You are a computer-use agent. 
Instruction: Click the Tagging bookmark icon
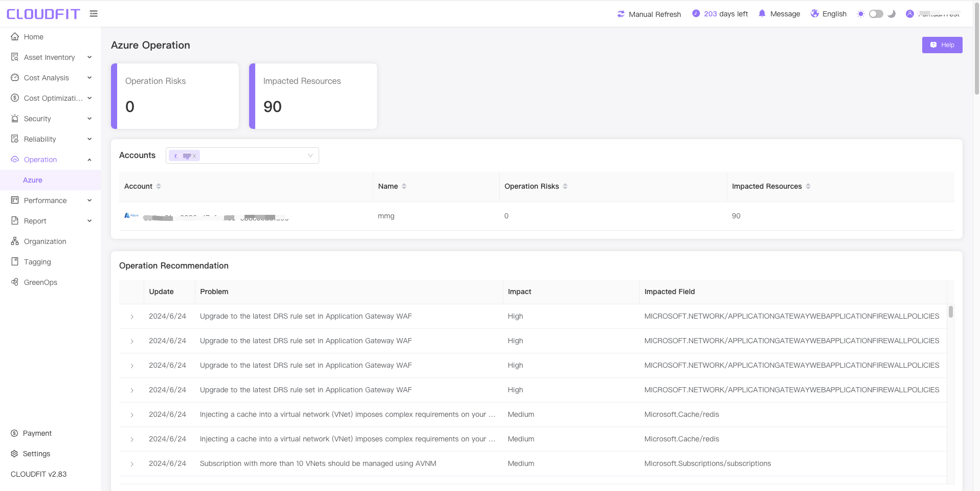click(x=15, y=262)
